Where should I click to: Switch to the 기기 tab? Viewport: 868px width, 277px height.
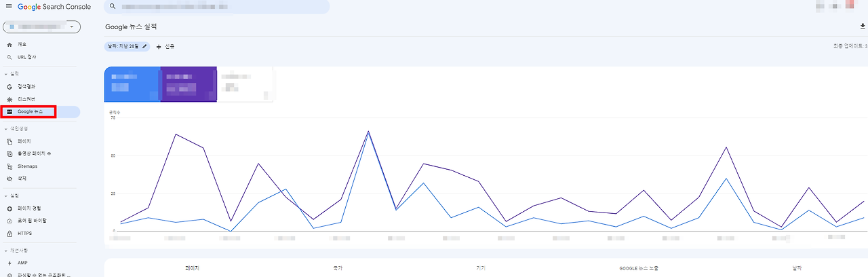pos(481,268)
